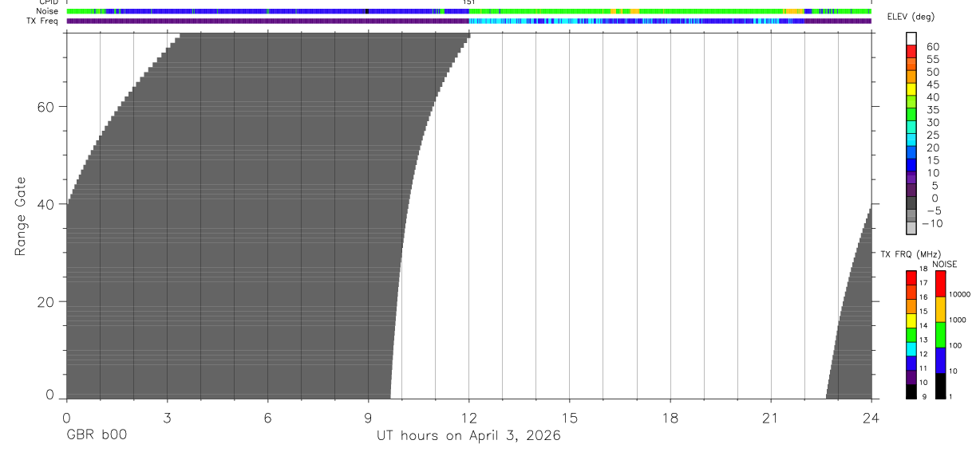980x452 pixels.
Task: Click the "UT hours on April 3, 2026" label
Action: point(468,436)
